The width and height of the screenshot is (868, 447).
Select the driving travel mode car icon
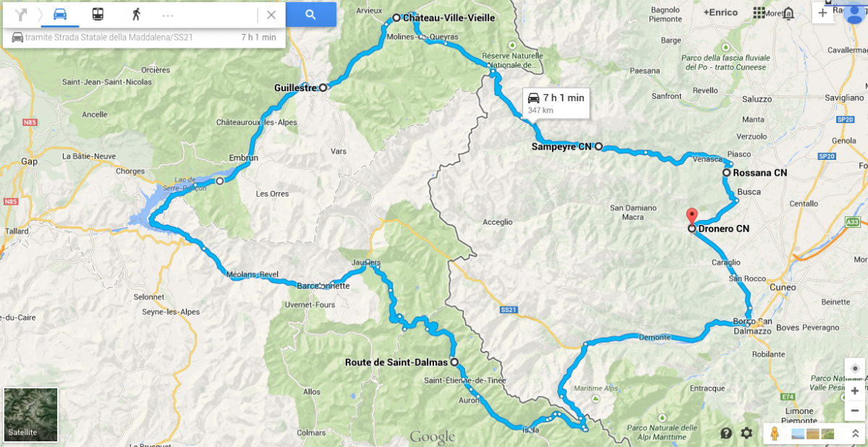pos(60,14)
